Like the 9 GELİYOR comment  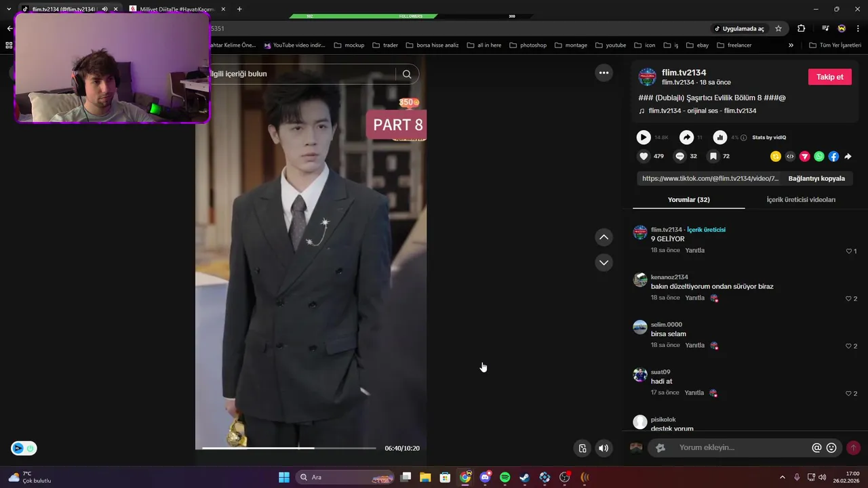tap(848, 251)
